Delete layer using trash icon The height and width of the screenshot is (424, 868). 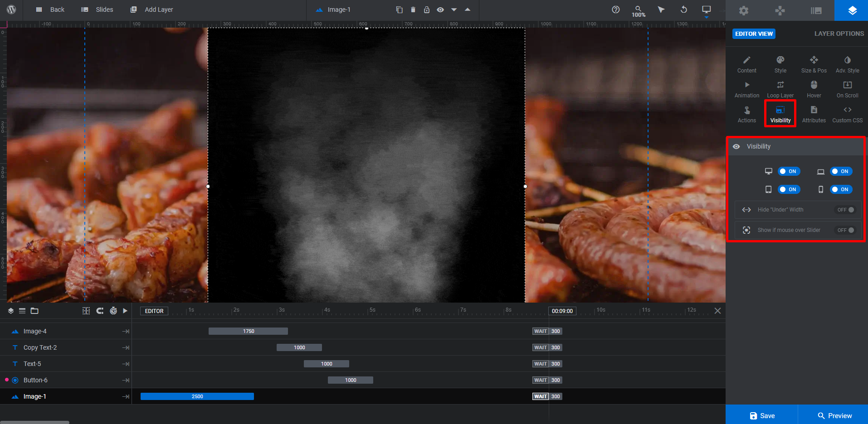(x=413, y=10)
